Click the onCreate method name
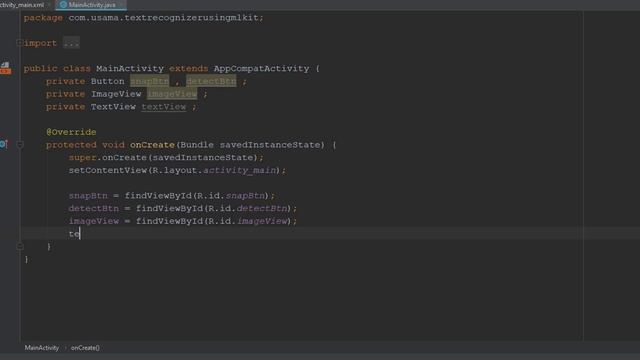The height and width of the screenshot is (360, 640). tap(152, 144)
